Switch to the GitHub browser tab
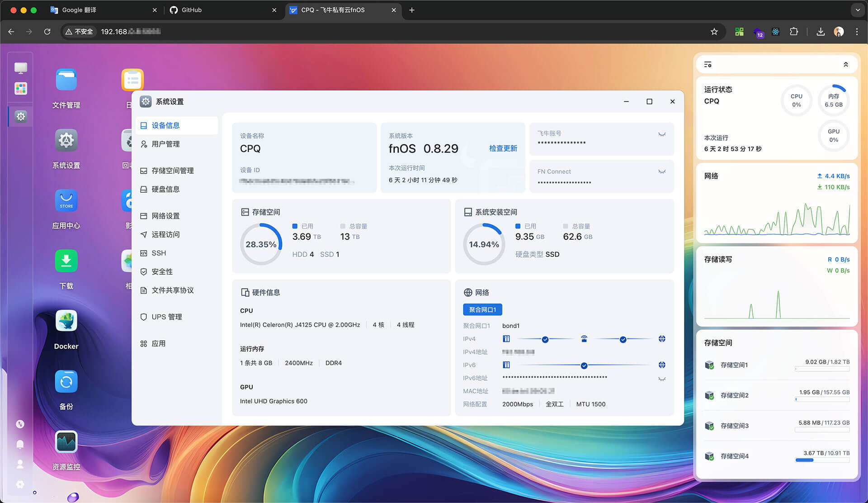The image size is (868, 503). [x=223, y=10]
